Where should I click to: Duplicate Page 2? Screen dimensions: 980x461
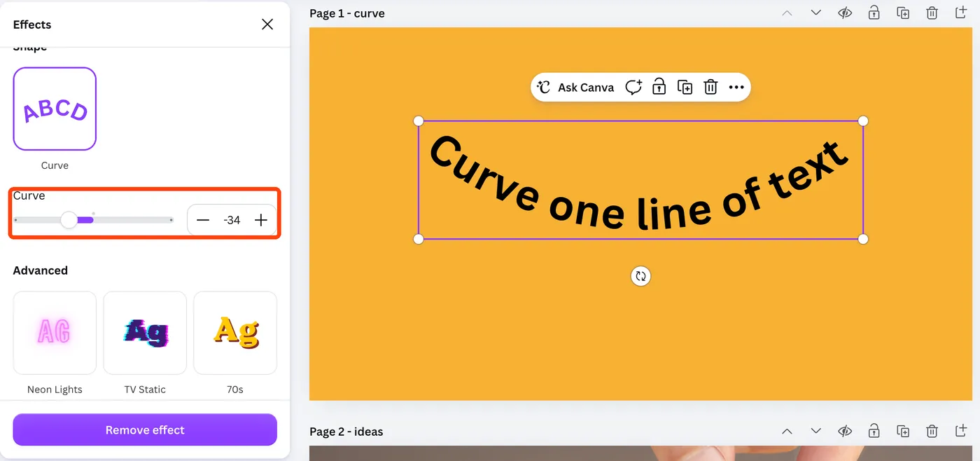(x=903, y=431)
